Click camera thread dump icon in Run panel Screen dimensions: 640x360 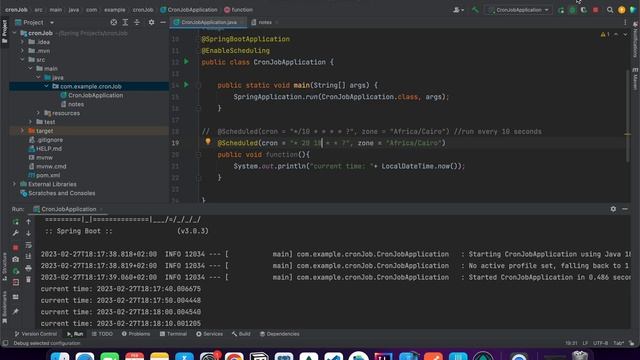pyautogui.click(x=16, y=259)
